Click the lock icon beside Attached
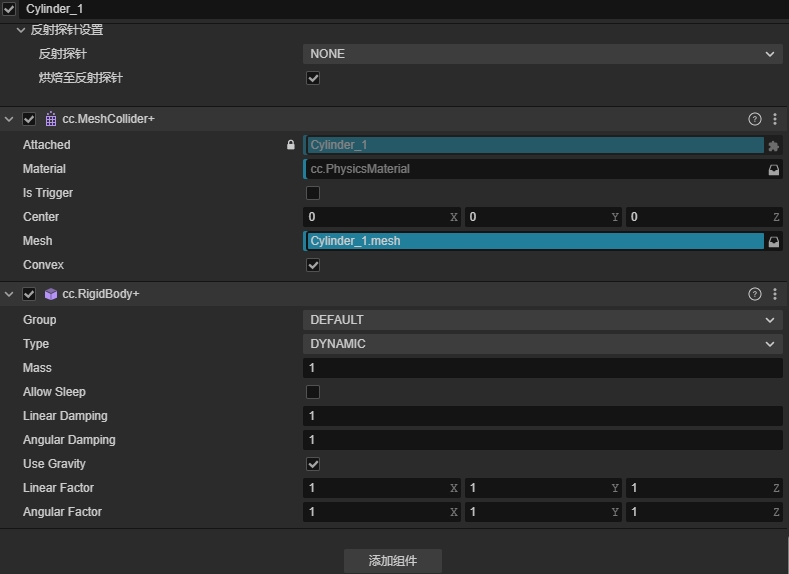The image size is (789, 574). point(290,145)
